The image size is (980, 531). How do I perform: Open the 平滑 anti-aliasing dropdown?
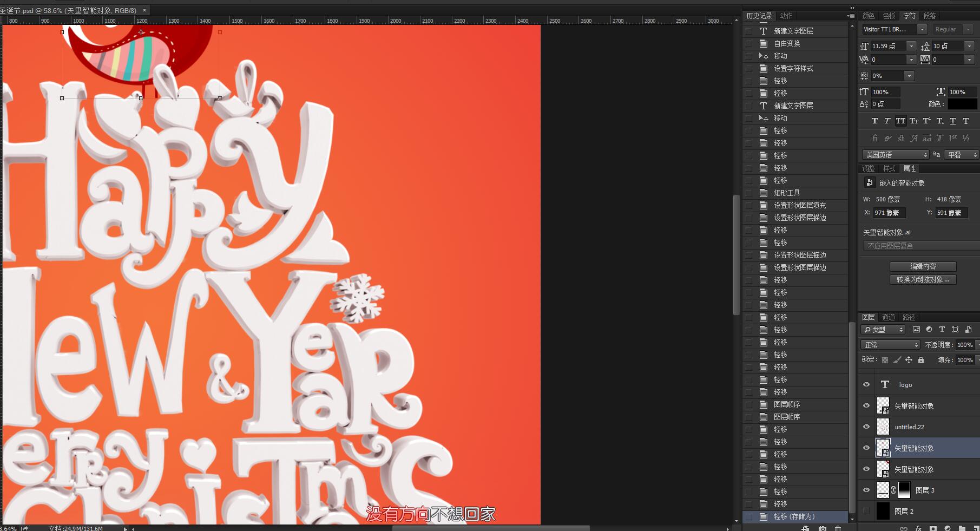[961, 155]
